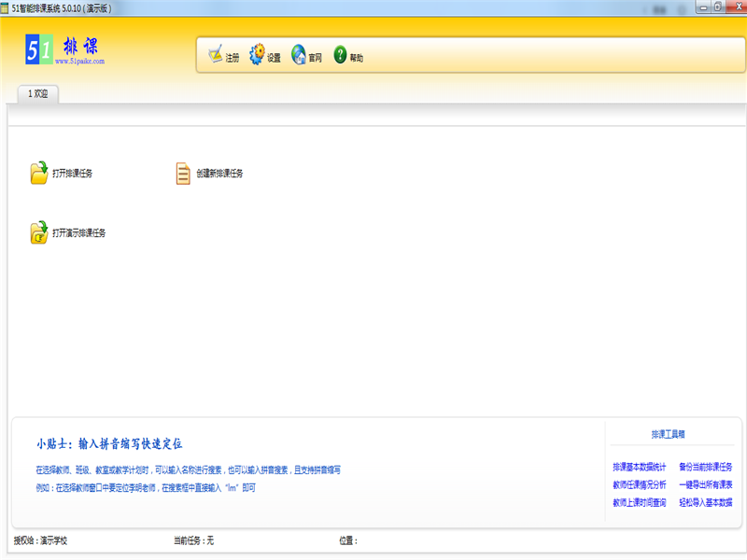Open 教师上课时间查询 tool link
This screenshot has height=560, width=747.
pyautogui.click(x=640, y=502)
